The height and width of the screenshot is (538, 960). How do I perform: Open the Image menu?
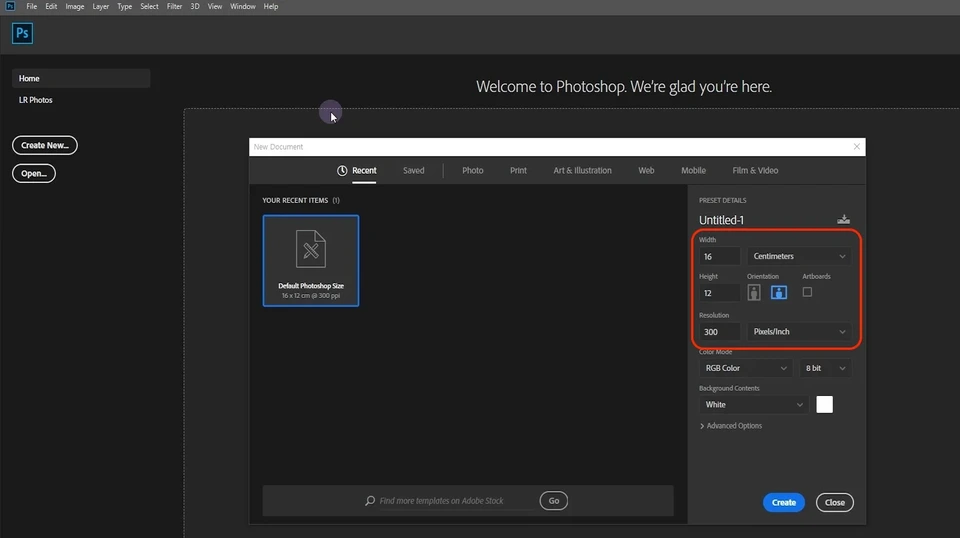[75, 6]
